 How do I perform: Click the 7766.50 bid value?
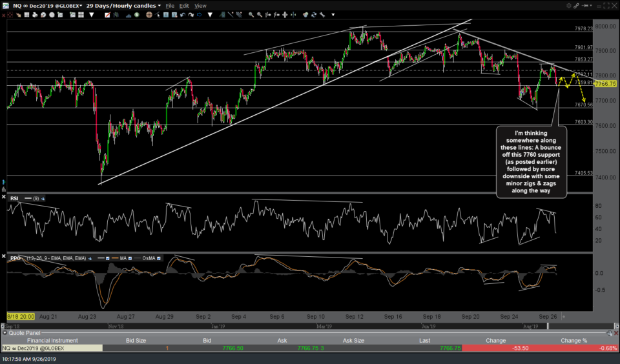click(x=232, y=349)
